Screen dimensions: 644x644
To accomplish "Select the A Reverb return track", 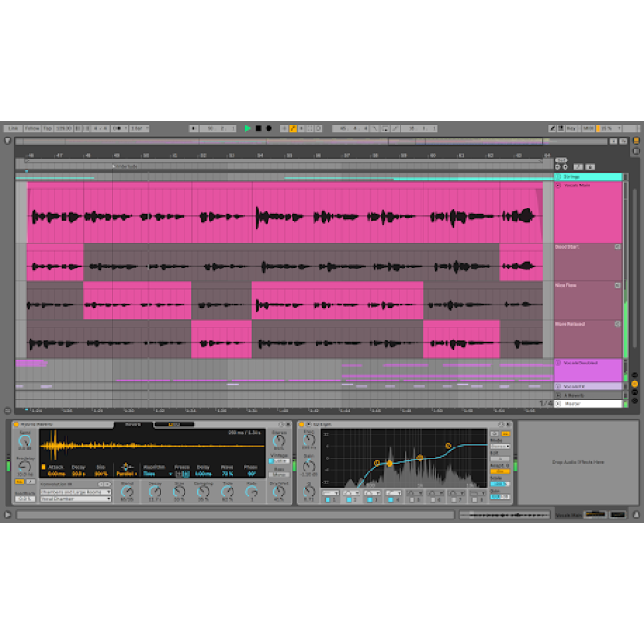I will (588, 396).
